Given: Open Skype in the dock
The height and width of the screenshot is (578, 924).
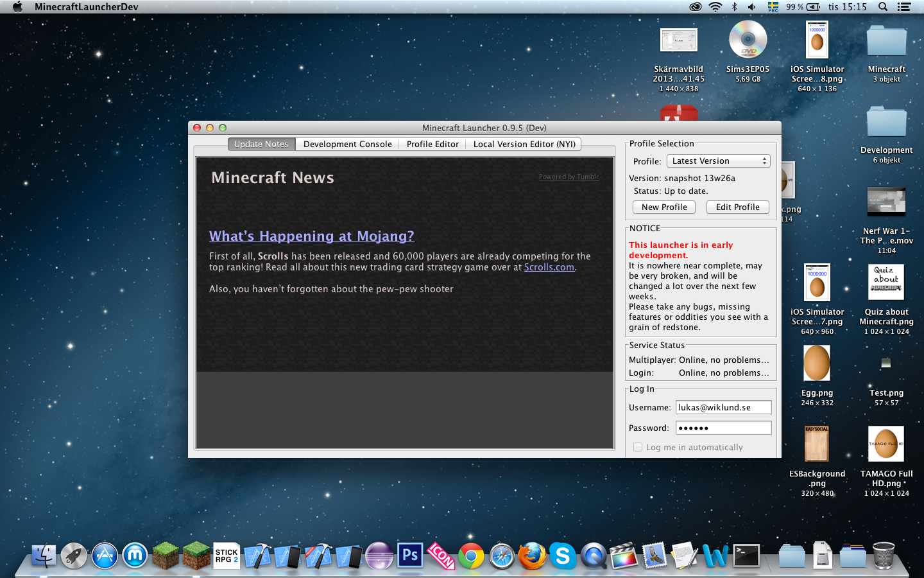Looking at the screenshot, I should point(563,556).
